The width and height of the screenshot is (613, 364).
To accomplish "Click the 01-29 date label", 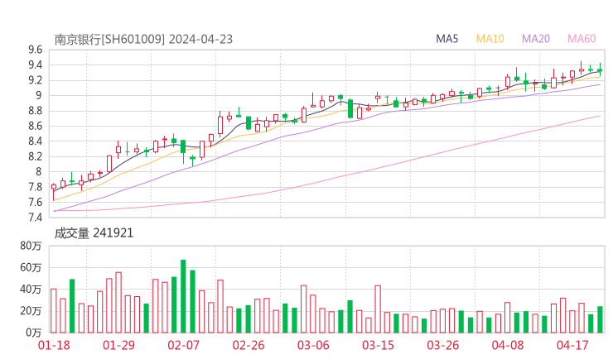I will [118, 345].
